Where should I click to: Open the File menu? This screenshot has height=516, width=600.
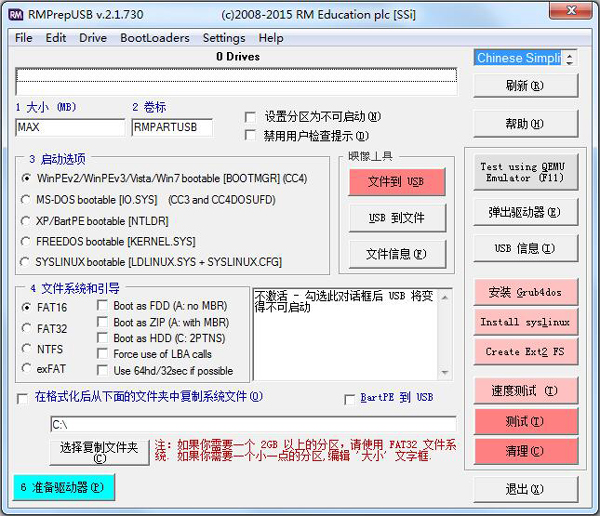pos(24,38)
